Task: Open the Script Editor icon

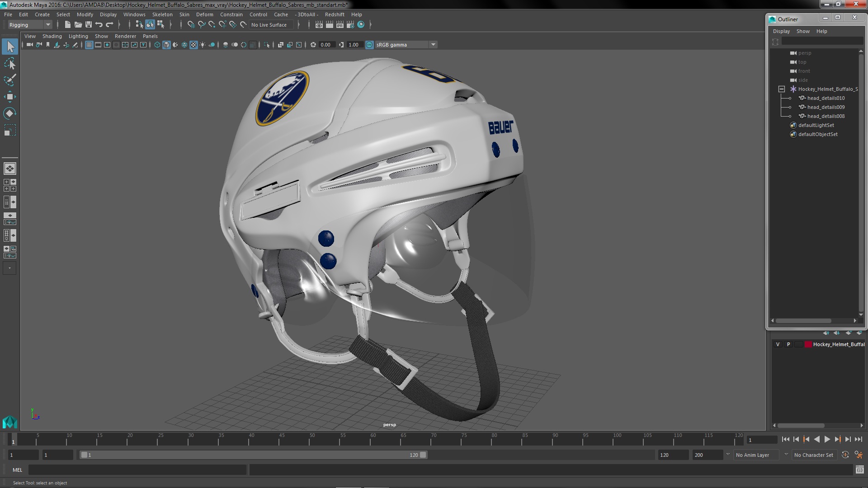Action: pyautogui.click(x=859, y=470)
